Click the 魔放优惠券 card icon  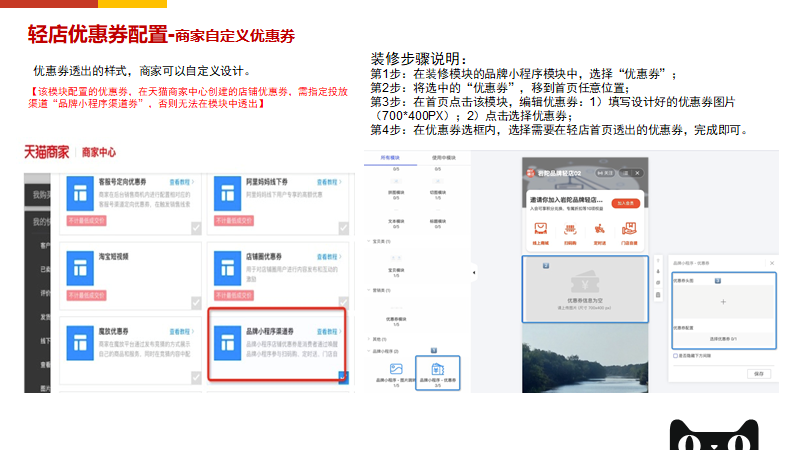[80, 343]
